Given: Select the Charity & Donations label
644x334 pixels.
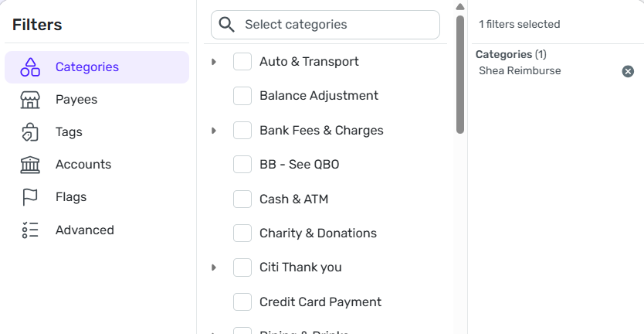Looking at the screenshot, I should tap(317, 233).
